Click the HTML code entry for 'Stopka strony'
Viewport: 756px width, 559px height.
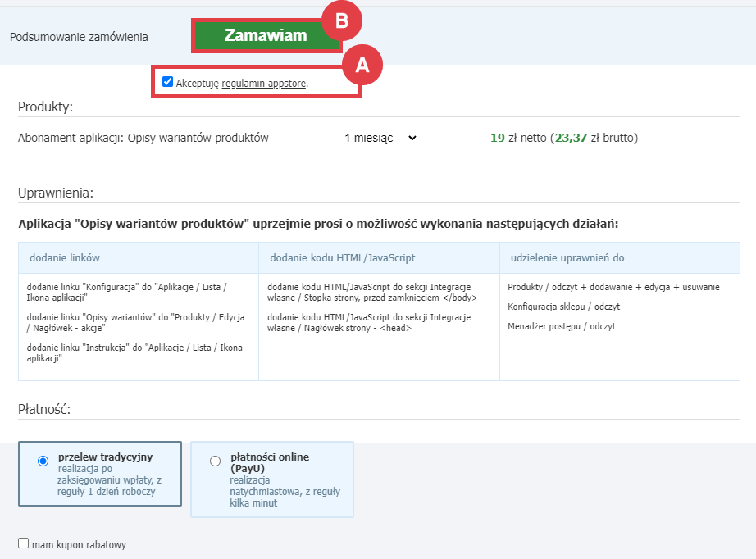coord(372,292)
